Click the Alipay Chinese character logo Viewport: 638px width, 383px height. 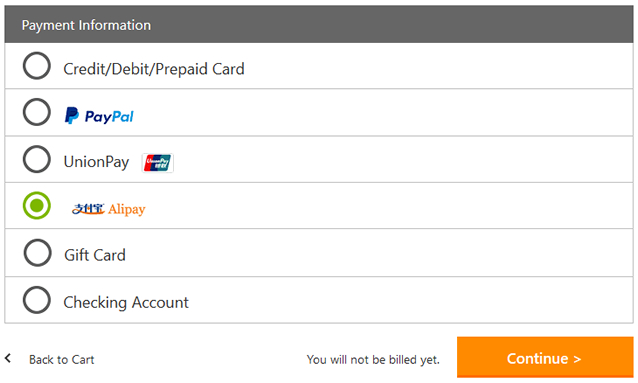89,209
